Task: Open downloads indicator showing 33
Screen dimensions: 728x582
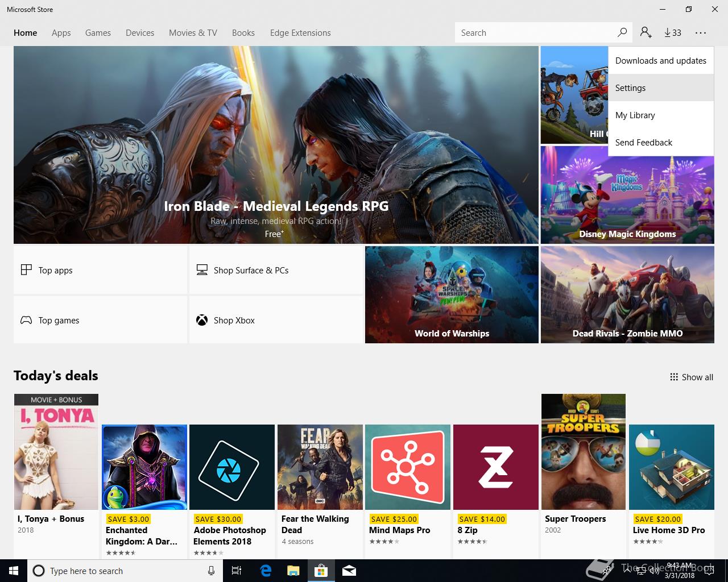Action: click(x=673, y=32)
